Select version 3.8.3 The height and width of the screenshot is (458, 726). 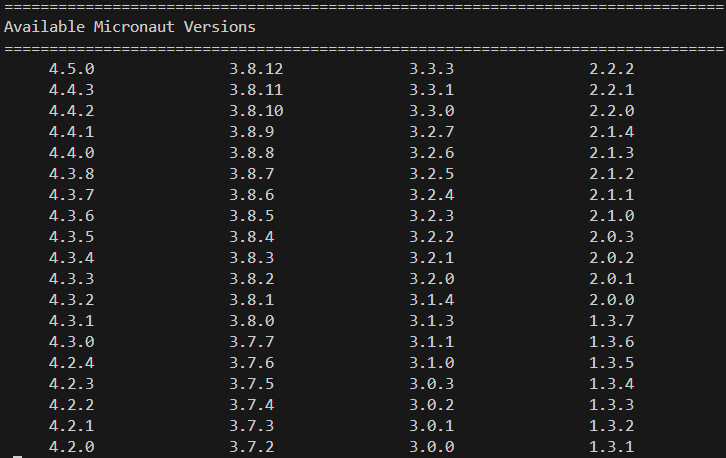[251, 258]
